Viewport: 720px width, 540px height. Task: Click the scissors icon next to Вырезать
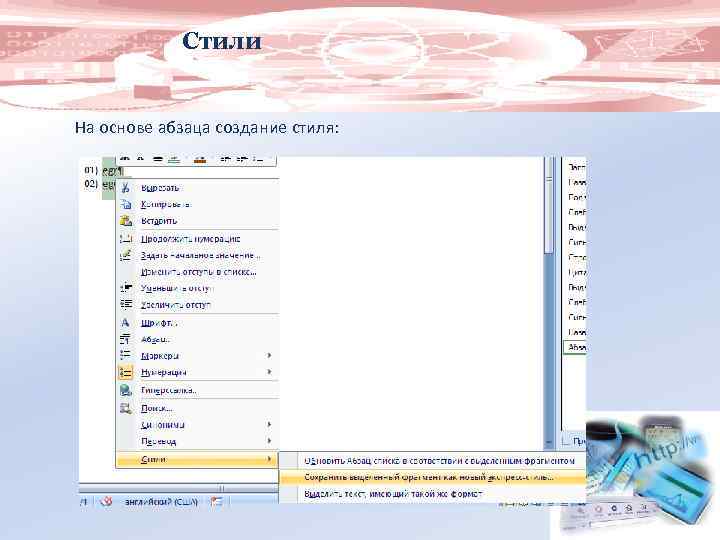pos(125,187)
